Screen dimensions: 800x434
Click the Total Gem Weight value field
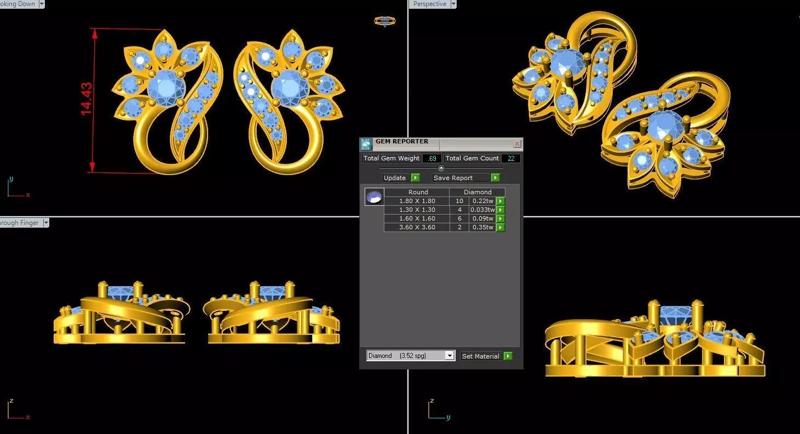click(x=432, y=159)
